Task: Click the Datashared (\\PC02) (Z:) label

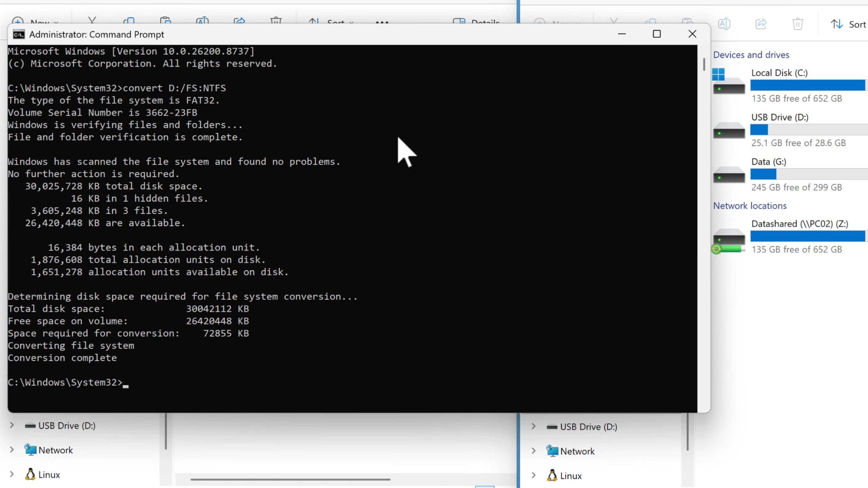Action: (799, 224)
